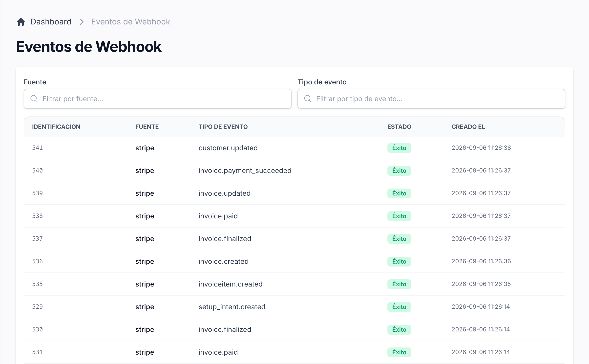Select event ID 539
Screen dimensions: 589x364
[38, 193]
